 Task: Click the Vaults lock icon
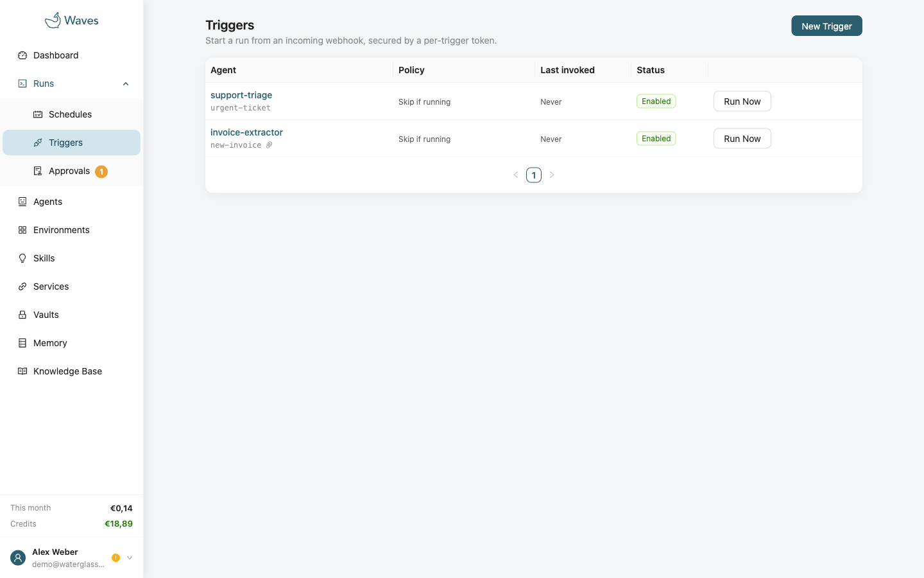click(x=22, y=315)
